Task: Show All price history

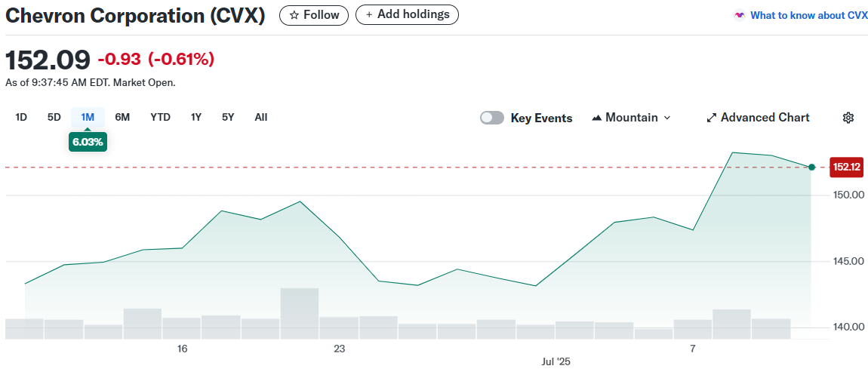Action: point(260,118)
